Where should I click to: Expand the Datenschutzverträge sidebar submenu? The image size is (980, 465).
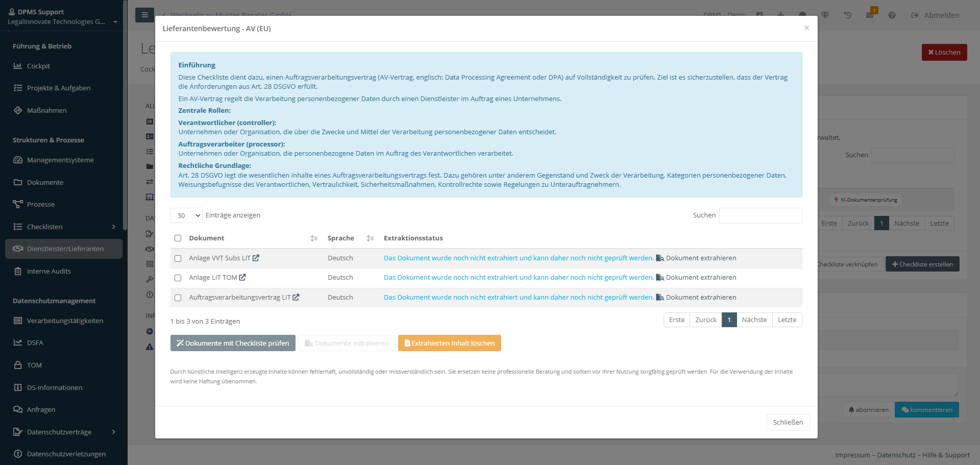point(113,432)
